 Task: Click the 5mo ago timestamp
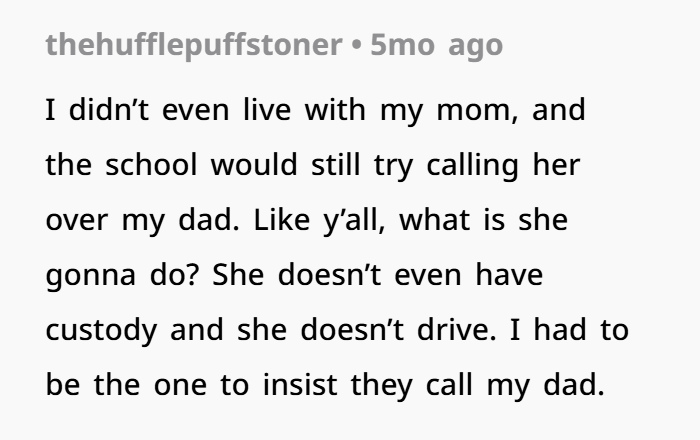click(x=437, y=46)
